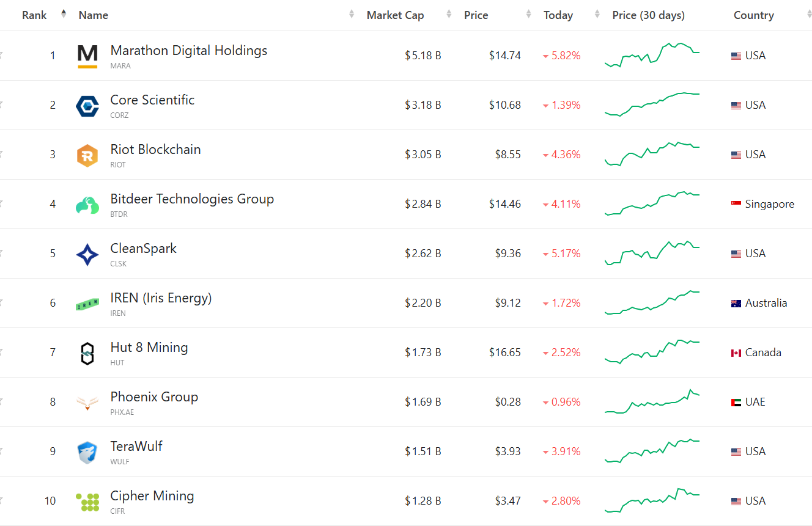Click the Country column header
The width and height of the screenshot is (812, 526).
(753, 16)
